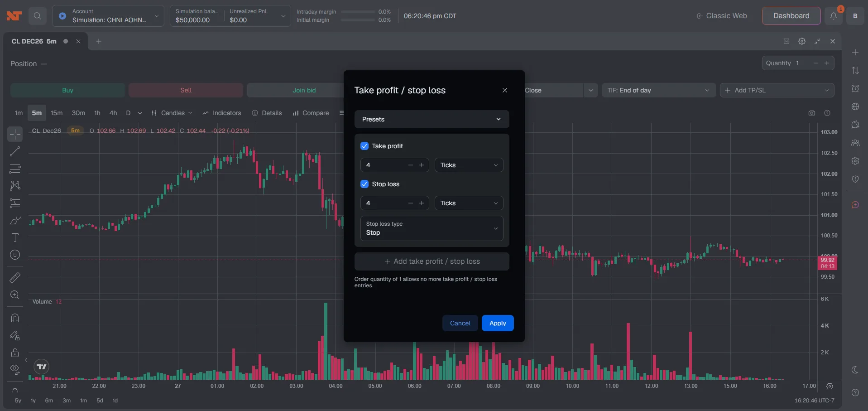The width and height of the screenshot is (868, 411).
Task: Click the Dashboard button
Action: pos(791,16)
